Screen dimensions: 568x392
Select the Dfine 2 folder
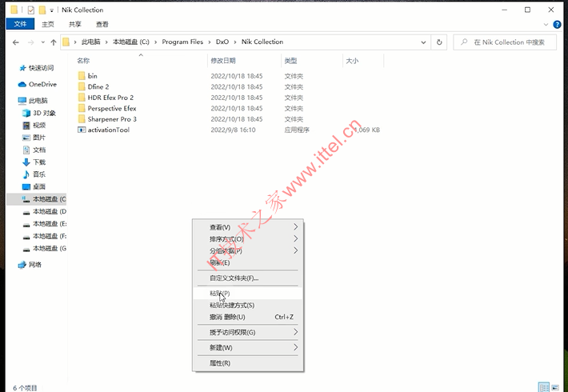tap(98, 86)
